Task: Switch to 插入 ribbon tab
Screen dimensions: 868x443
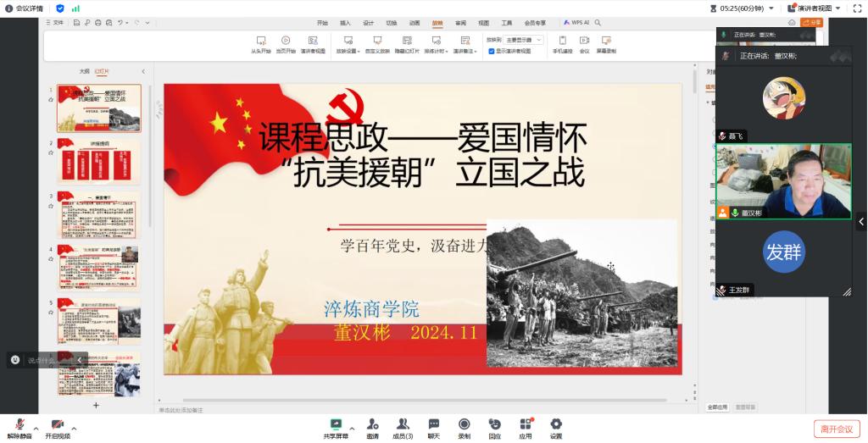Action: point(345,23)
